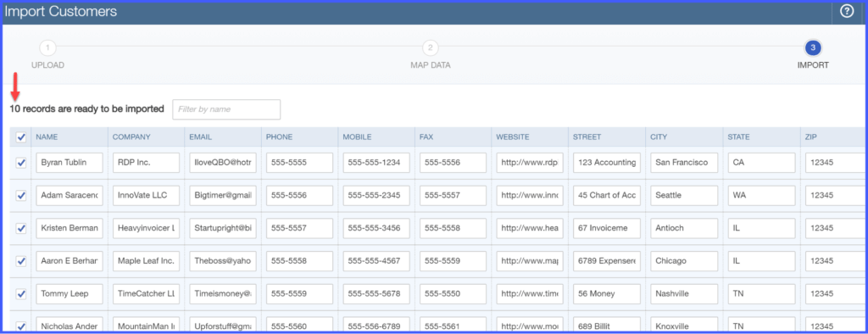Screen dimensions: 868x334
Task: Uncheck the Tommy Leep row checkbox
Action: click(21, 294)
